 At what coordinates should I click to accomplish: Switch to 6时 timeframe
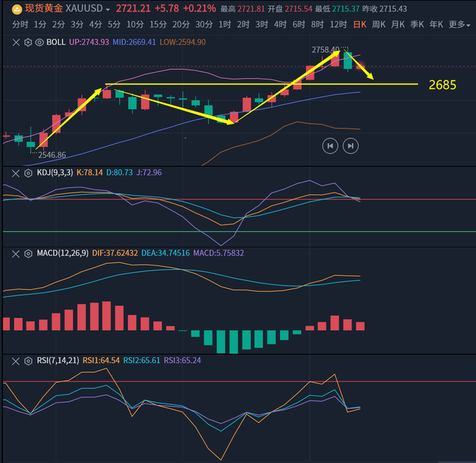point(299,24)
